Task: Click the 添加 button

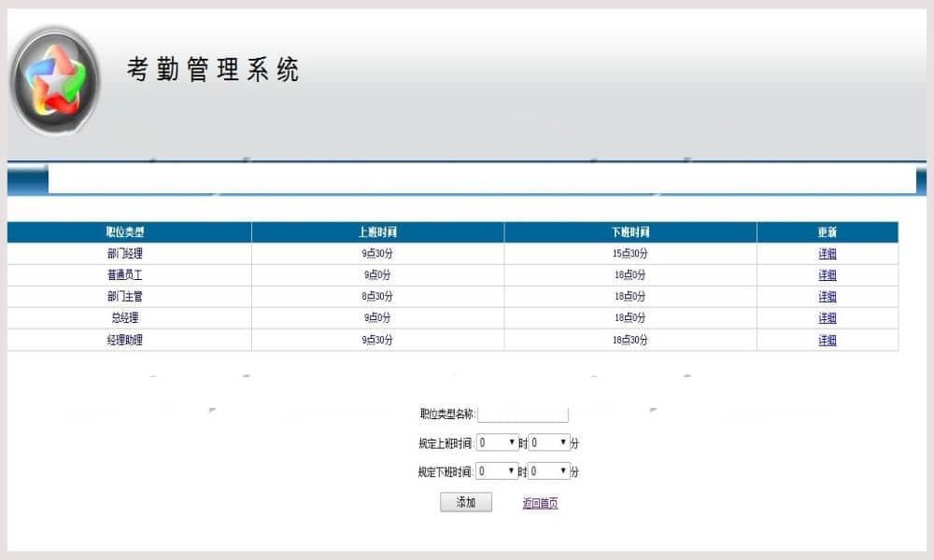Action: (x=466, y=502)
